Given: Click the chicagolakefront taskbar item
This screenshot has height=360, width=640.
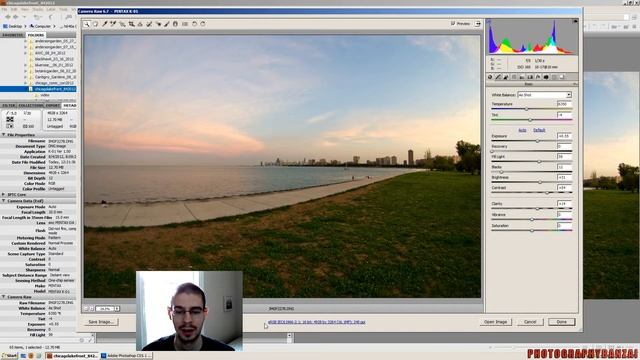Looking at the screenshot, I should coord(72,356).
